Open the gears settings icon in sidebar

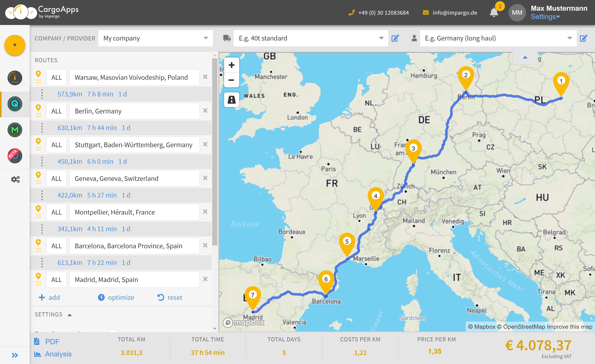(x=15, y=179)
